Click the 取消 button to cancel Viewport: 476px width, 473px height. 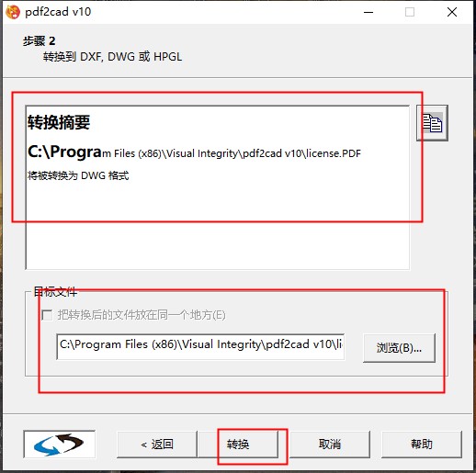(x=330, y=445)
